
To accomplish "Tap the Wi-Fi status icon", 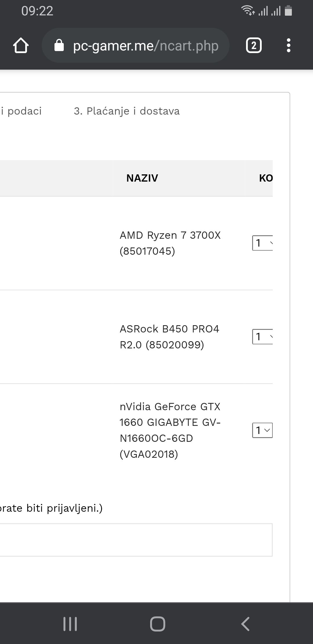I will (x=248, y=10).
